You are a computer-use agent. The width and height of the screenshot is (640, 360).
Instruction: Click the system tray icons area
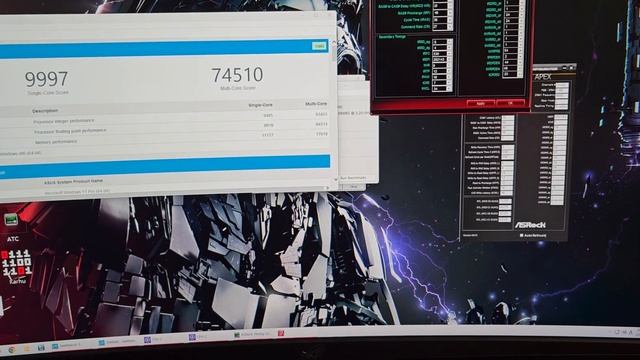(x=623, y=333)
